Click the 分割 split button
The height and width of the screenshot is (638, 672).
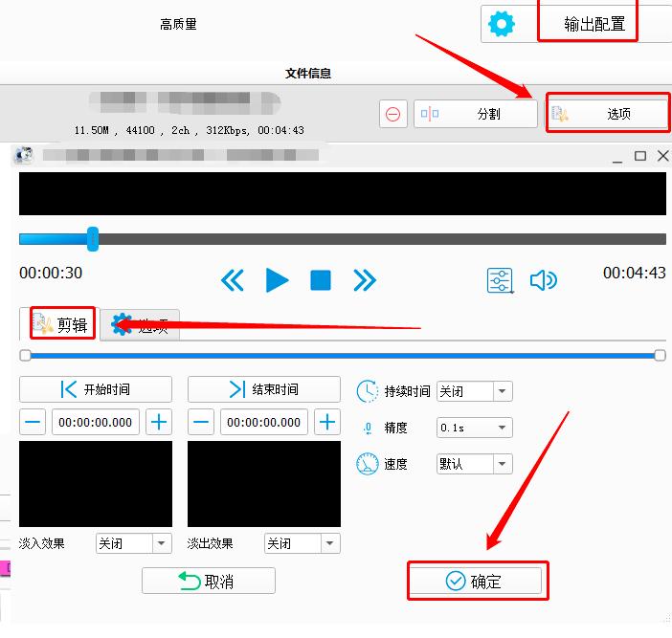click(x=476, y=115)
